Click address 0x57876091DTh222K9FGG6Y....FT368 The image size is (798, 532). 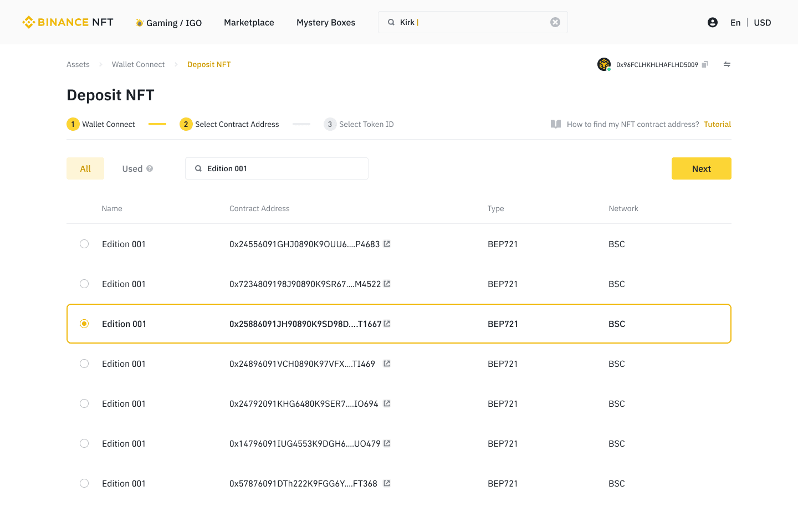(303, 483)
